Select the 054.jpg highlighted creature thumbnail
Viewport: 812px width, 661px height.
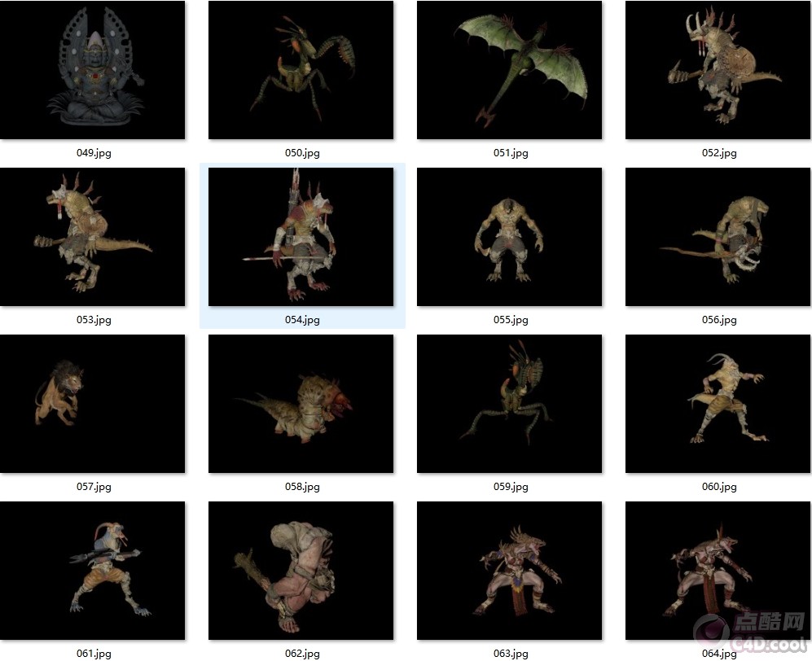click(301, 237)
